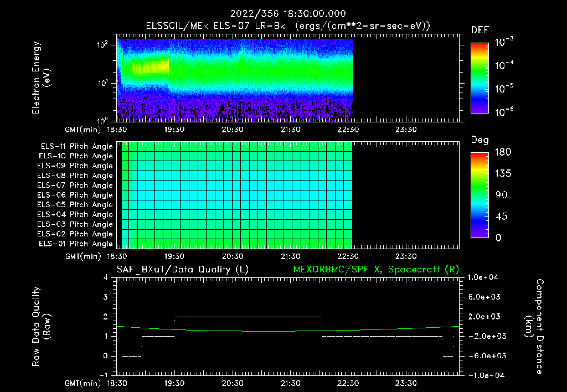Click the 23:30 tick under the spectrogram panel

pyautogui.click(x=406, y=130)
